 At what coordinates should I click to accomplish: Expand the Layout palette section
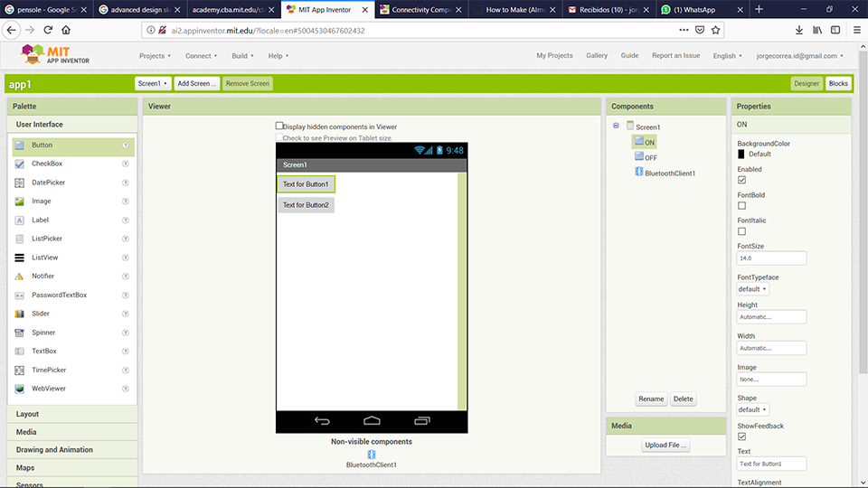(x=72, y=414)
